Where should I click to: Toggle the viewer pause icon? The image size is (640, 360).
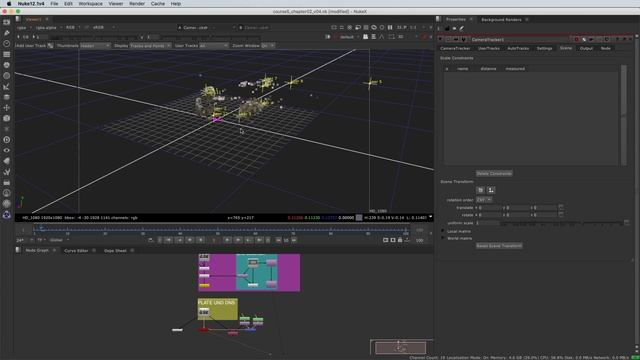pos(390,27)
